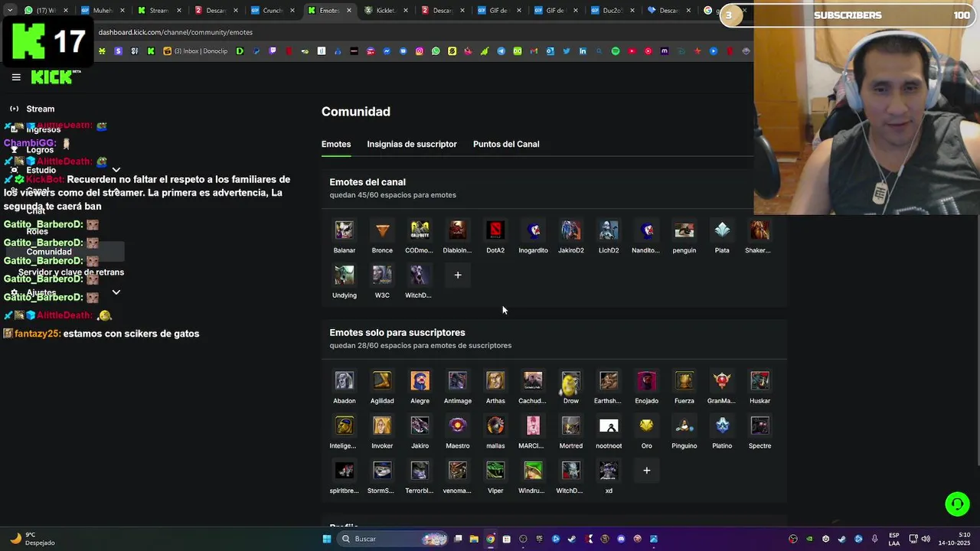The width and height of the screenshot is (980, 551).
Task: Open Servidor y clave de retrans
Action: pos(71,272)
